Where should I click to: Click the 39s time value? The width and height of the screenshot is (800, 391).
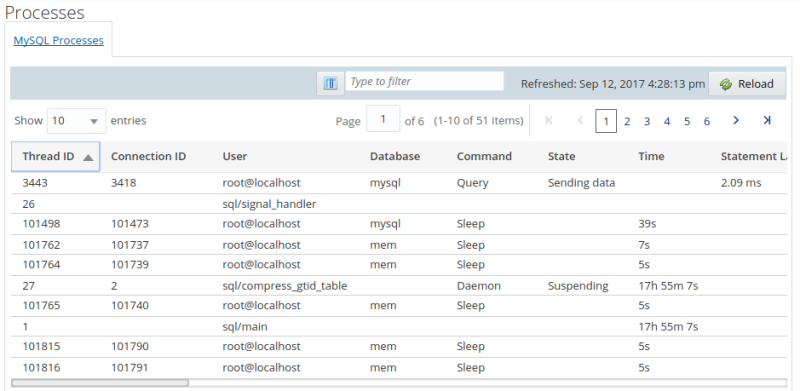click(647, 224)
